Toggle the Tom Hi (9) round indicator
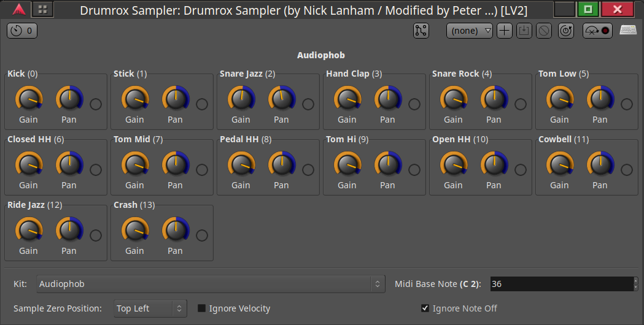The height and width of the screenshot is (325, 644). point(414,170)
